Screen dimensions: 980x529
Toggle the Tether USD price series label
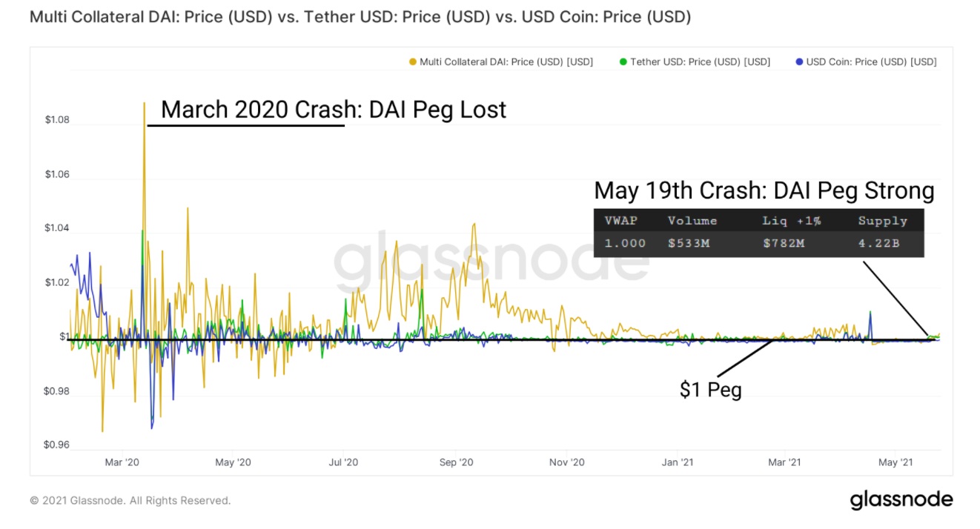pos(700,62)
